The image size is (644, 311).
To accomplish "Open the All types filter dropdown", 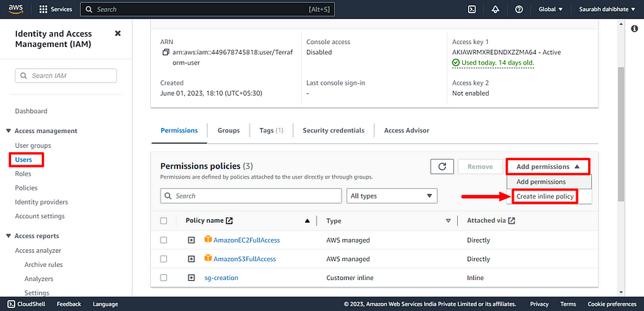I will [x=392, y=196].
